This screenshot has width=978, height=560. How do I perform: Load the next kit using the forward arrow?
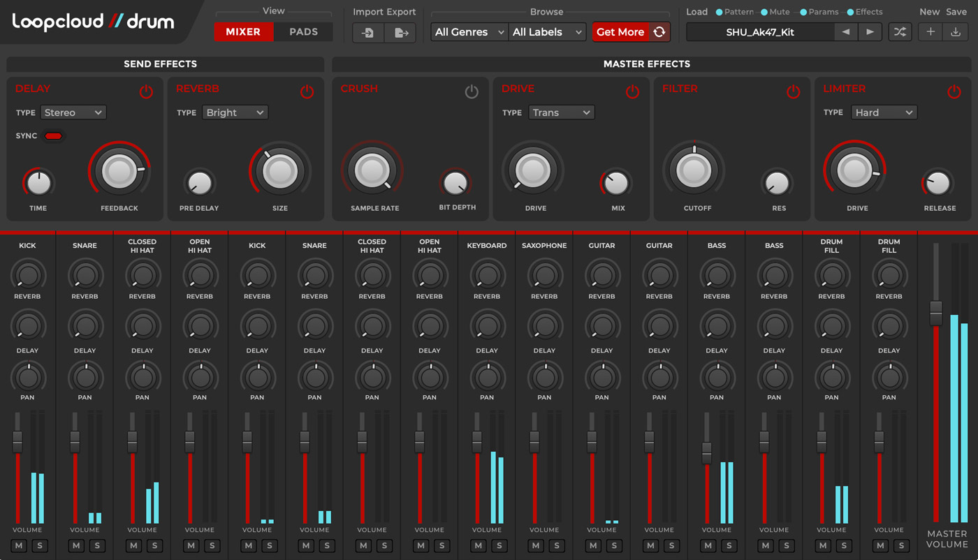870,31
